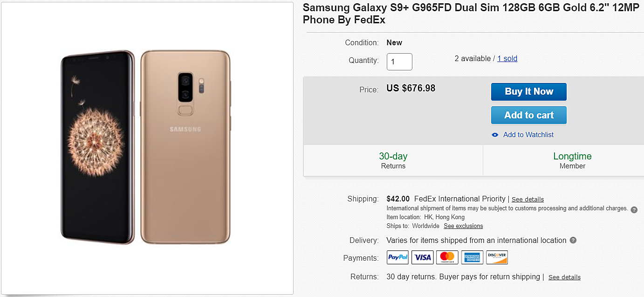Open the Add to Watchlist link
Screen dimensions: 644x297
(528, 135)
